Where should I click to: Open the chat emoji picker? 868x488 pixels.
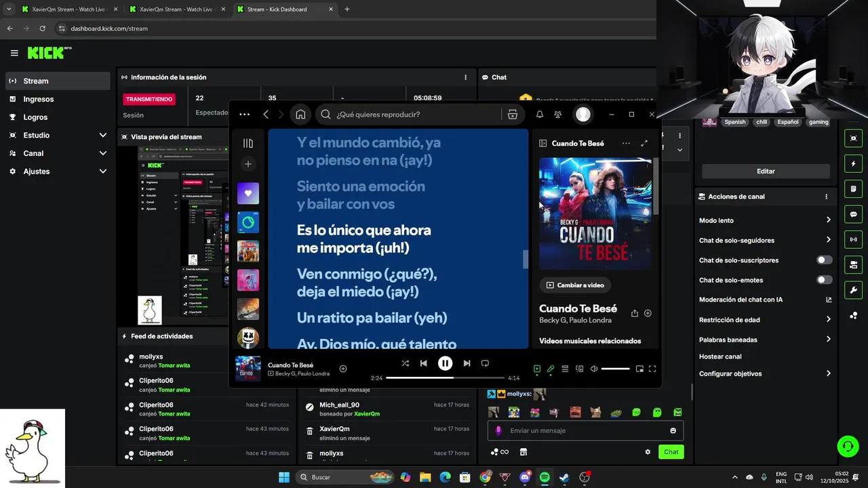673,430
